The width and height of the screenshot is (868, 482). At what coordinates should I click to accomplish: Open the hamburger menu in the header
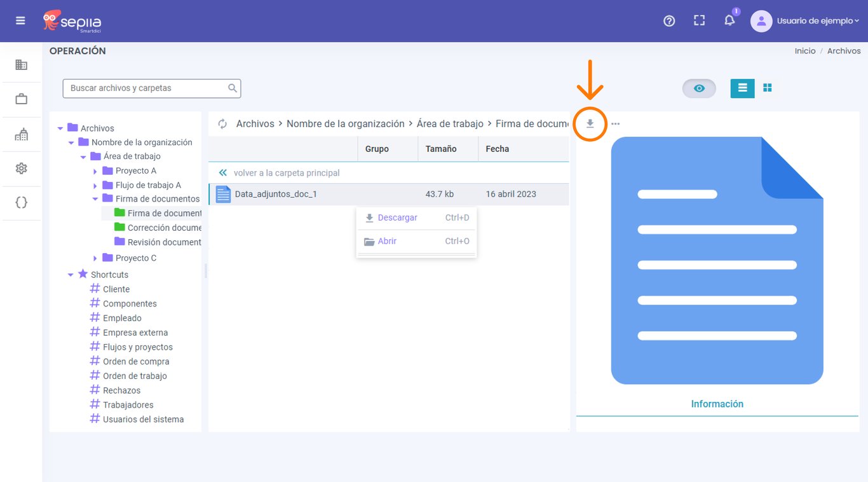(x=20, y=20)
